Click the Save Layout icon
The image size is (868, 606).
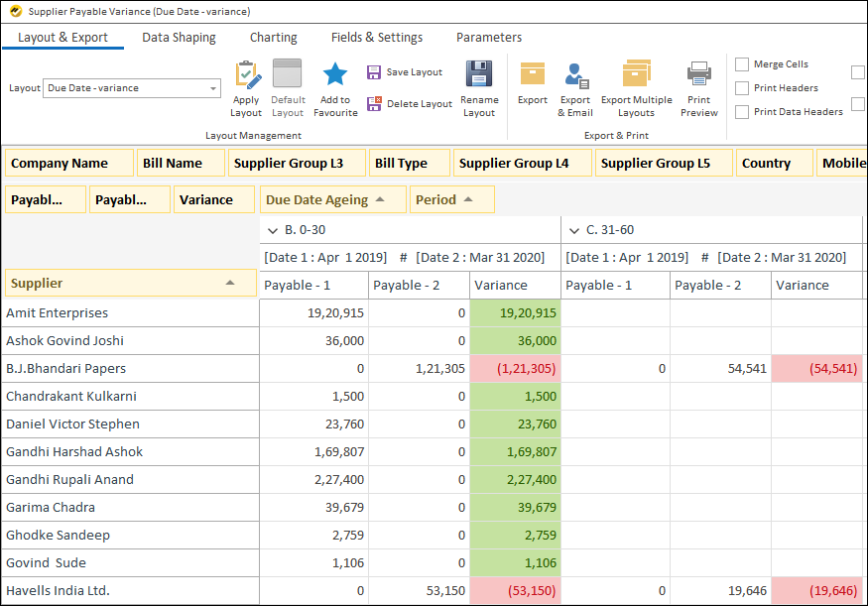point(374,72)
